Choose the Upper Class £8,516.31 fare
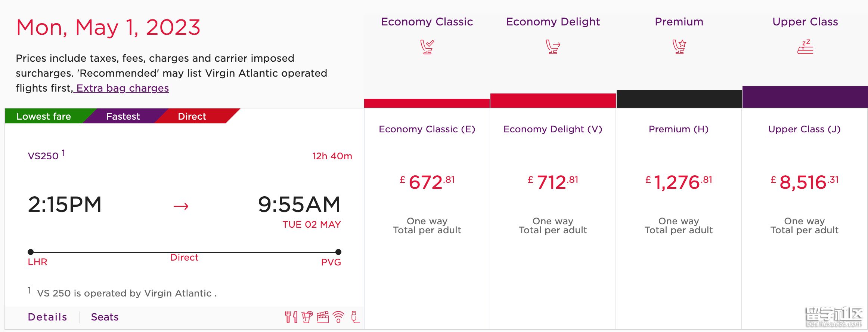This screenshot has width=868, height=332. coord(805,182)
